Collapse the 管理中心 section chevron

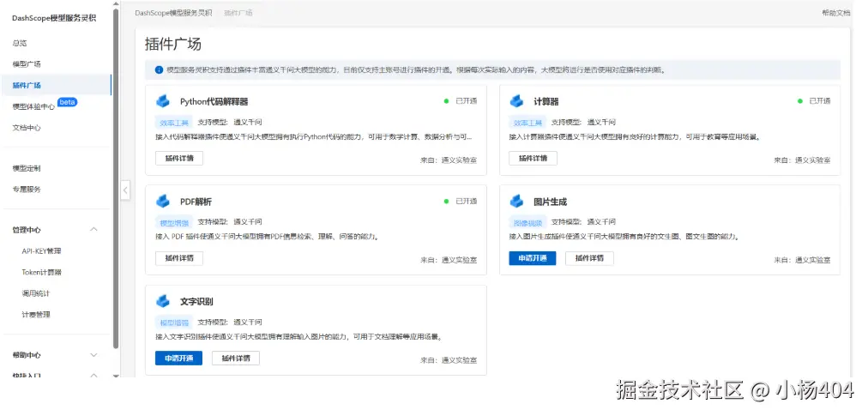pos(93,229)
